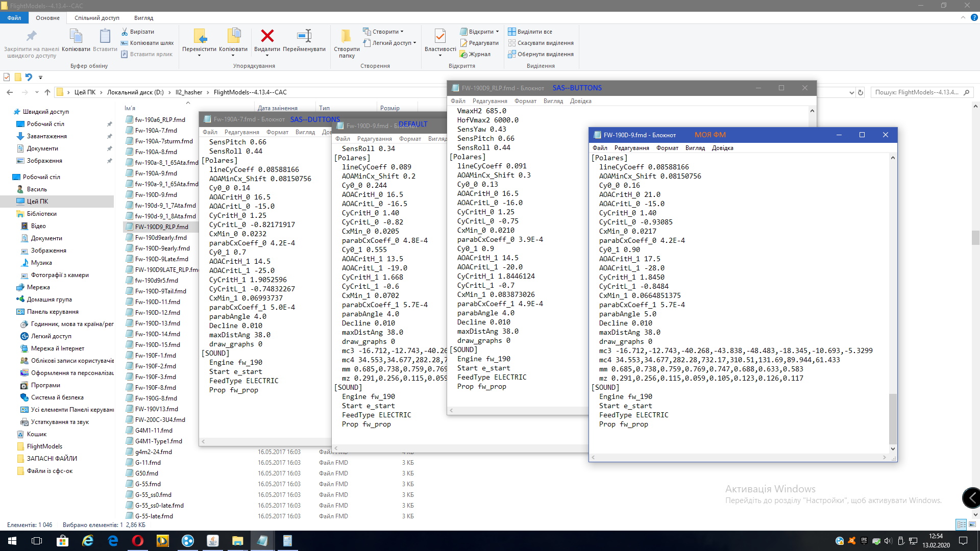
Task: Click Pin to Quick access icon
Action: click(31, 36)
